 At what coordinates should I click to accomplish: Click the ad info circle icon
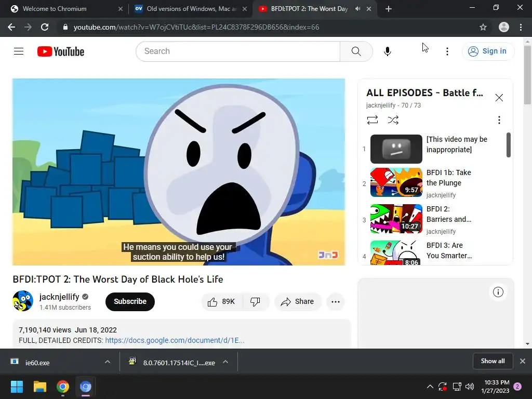[498, 292]
